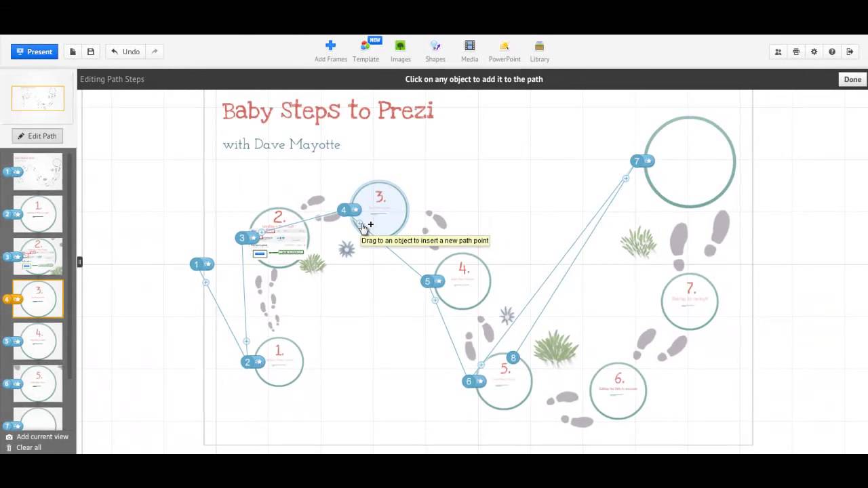
Task: Open the Images insert option
Action: tap(400, 51)
